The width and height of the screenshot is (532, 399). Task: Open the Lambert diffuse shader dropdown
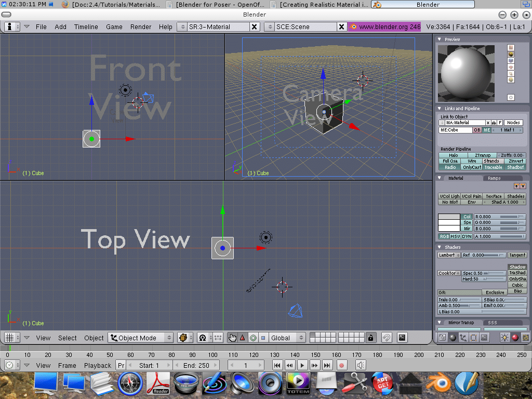tap(448, 255)
